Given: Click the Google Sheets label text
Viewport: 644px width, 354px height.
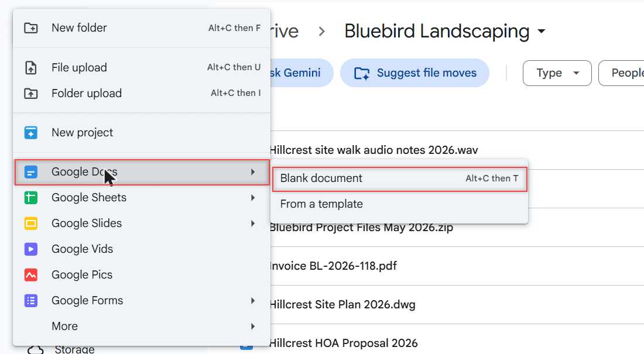Looking at the screenshot, I should pyautogui.click(x=89, y=198).
